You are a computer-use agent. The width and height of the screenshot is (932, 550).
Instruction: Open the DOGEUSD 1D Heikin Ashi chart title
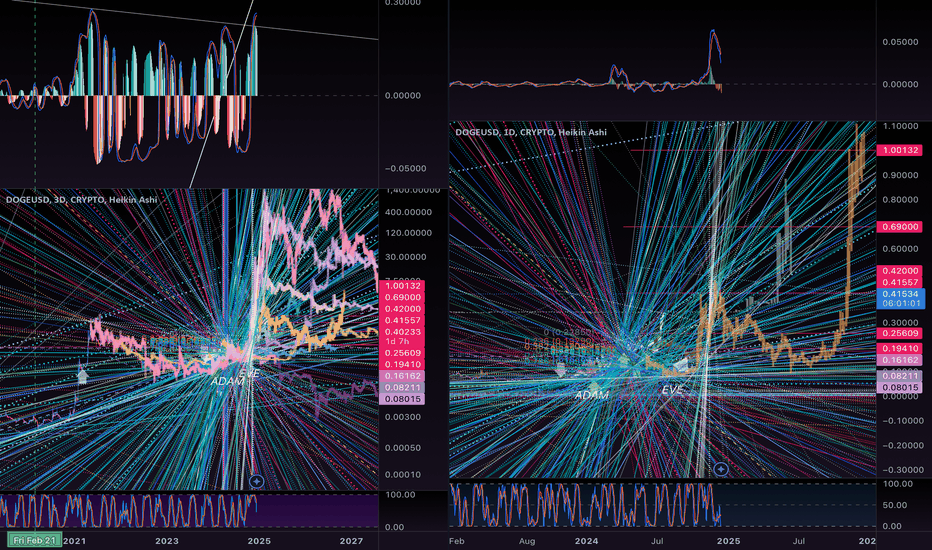pyautogui.click(x=531, y=132)
